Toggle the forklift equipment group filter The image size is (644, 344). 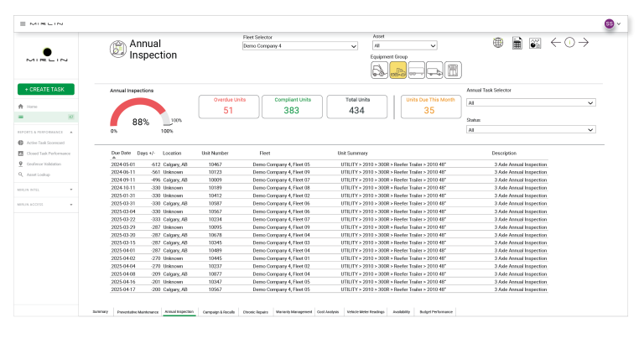[x=379, y=70]
